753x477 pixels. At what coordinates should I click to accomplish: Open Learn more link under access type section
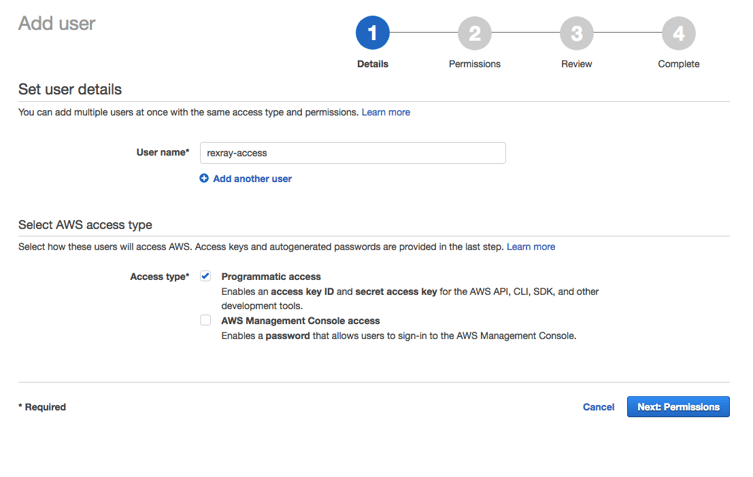click(x=531, y=247)
